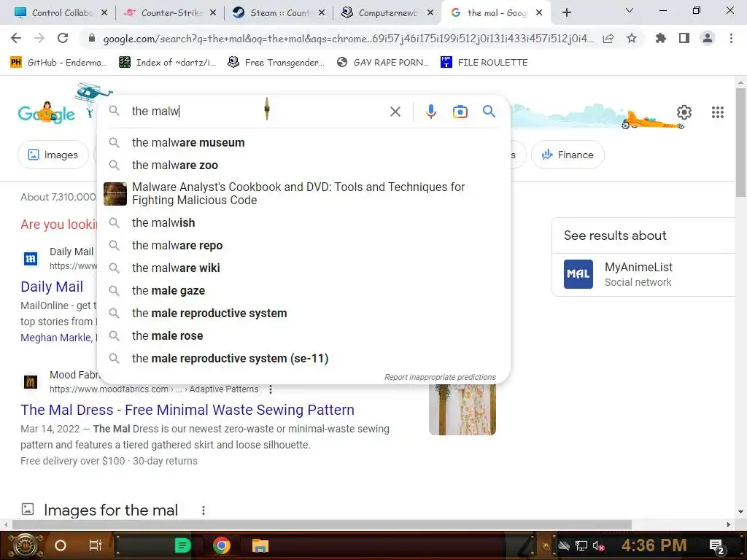Open Chrome from the taskbar
This screenshot has height=560, width=747.
222,545
